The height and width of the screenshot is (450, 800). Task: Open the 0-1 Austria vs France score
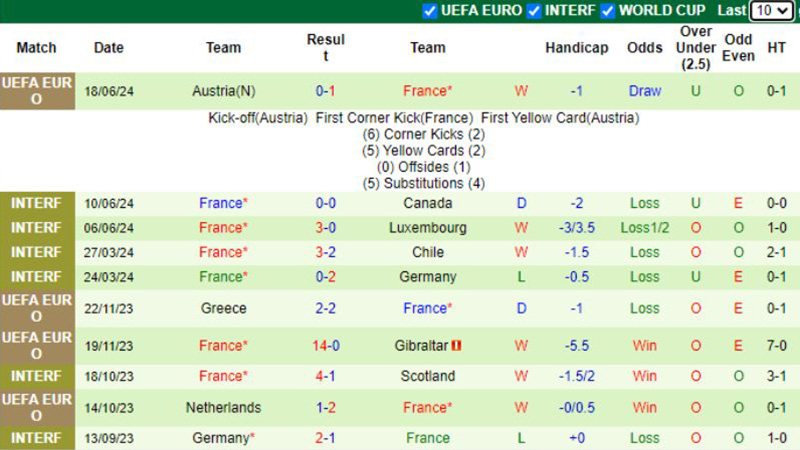(x=326, y=91)
